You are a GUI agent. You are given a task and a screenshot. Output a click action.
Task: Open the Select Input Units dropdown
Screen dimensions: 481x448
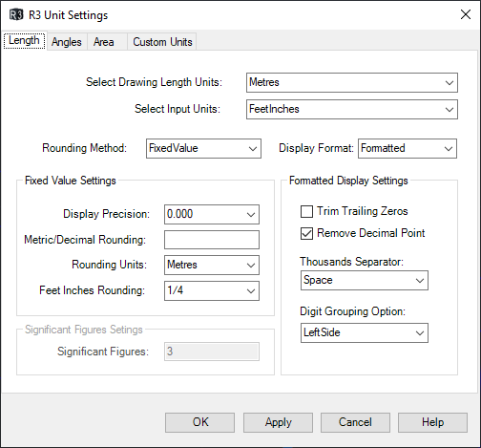(x=352, y=110)
